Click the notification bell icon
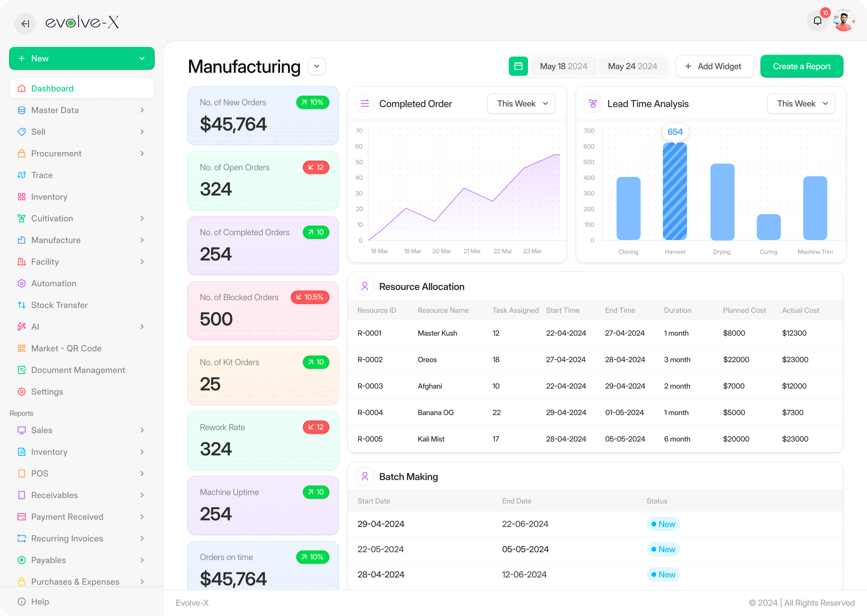 (817, 21)
